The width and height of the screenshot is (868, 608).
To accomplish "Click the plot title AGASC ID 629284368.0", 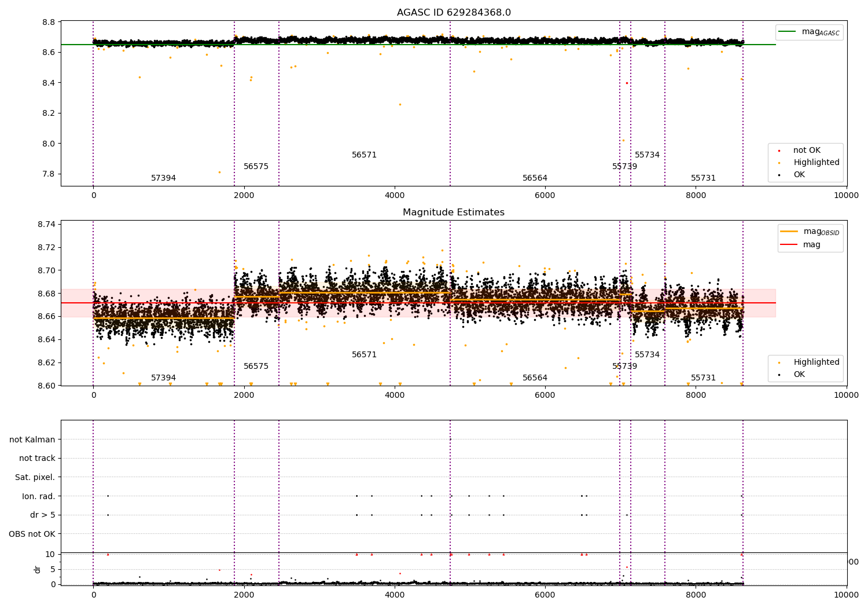I will pos(454,13).
